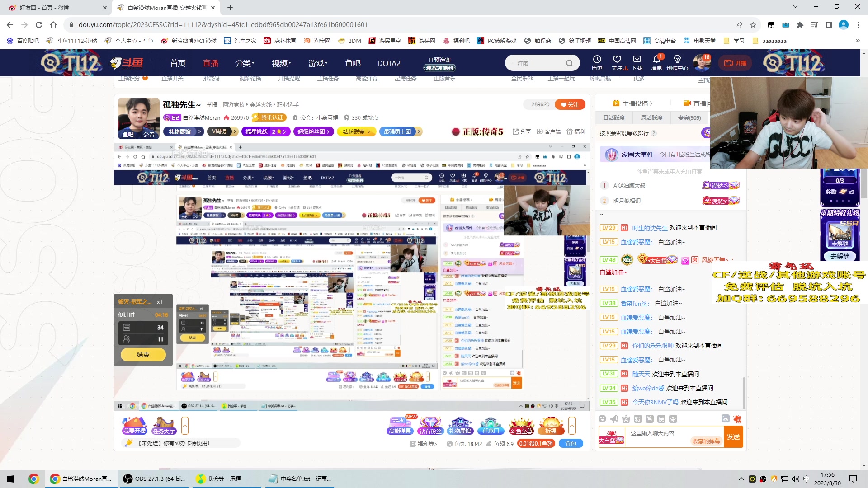868x488 pixels.
Task: Expand the gift bar arrow beside 祈福
Action: pyautogui.click(x=572, y=426)
